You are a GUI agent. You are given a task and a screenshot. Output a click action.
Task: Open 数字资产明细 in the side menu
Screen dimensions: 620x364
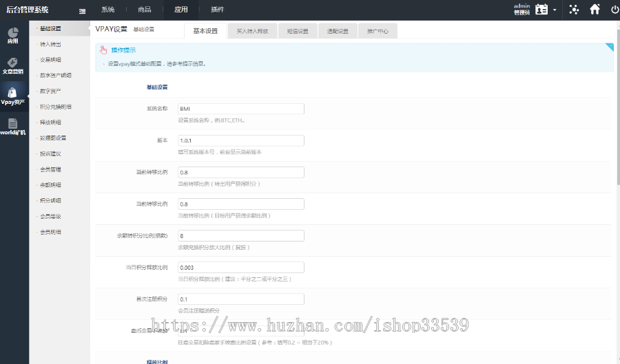pos(55,76)
